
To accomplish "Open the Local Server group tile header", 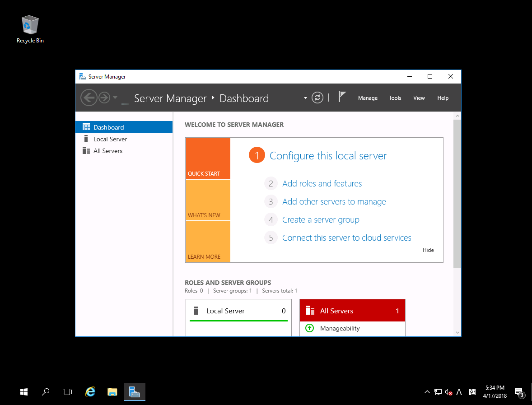I will tap(238, 311).
